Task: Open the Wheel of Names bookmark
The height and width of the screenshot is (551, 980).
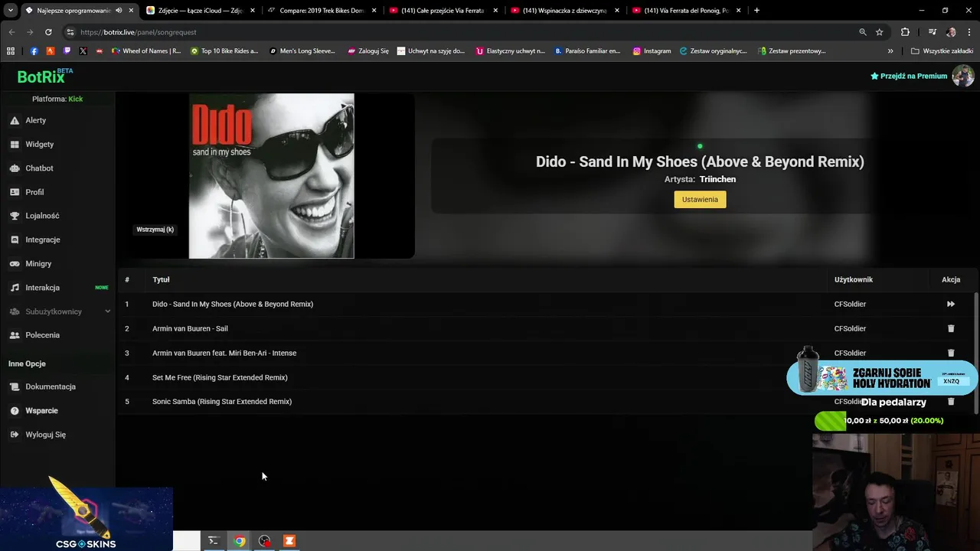Action: click(x=146, y=51)
